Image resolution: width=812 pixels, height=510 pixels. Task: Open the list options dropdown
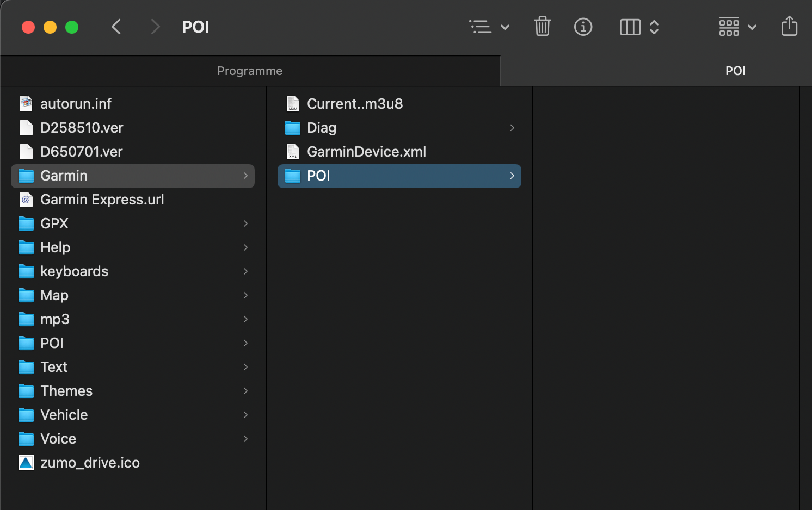(x=489, y=27)
